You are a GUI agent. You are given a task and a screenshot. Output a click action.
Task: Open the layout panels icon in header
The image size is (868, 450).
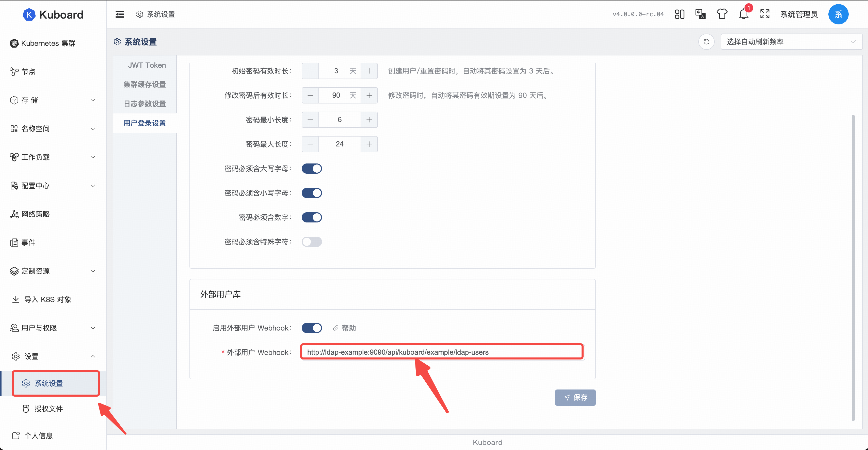pyautogui.click(x=679, y=14)
